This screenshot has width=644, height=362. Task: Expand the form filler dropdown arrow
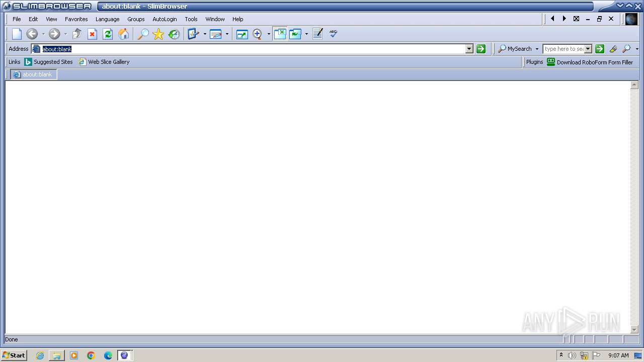[x=205, y=34]
